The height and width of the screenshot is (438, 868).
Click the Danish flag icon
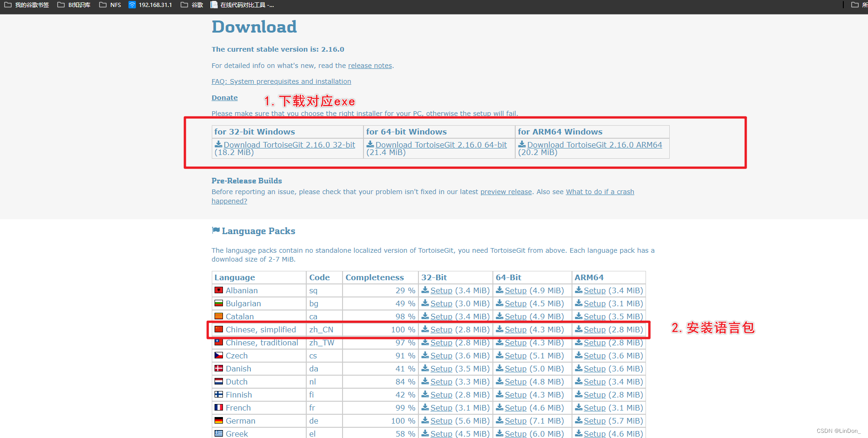point(219,368)
